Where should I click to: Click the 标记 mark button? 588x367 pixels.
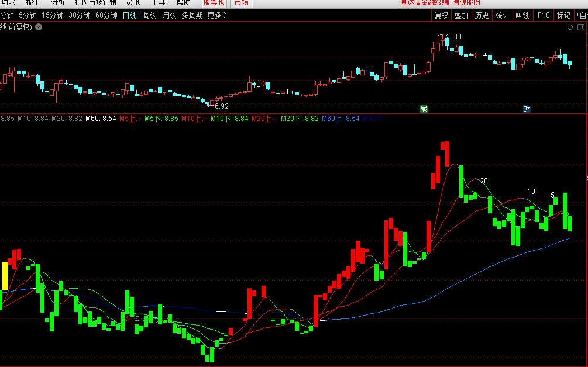point(563,15)
